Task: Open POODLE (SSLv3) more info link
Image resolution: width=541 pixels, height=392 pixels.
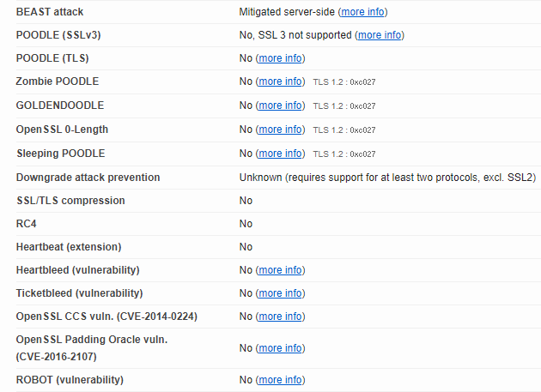Action: [x=380, y=35]
